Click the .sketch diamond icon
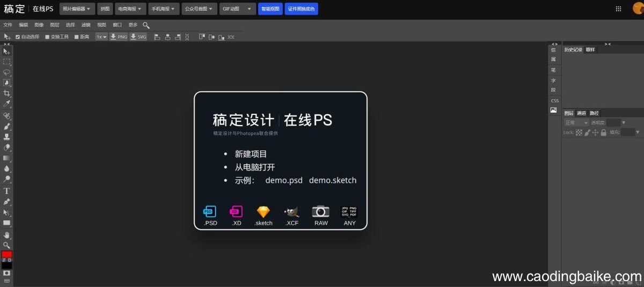 click(x=264, y=212)
